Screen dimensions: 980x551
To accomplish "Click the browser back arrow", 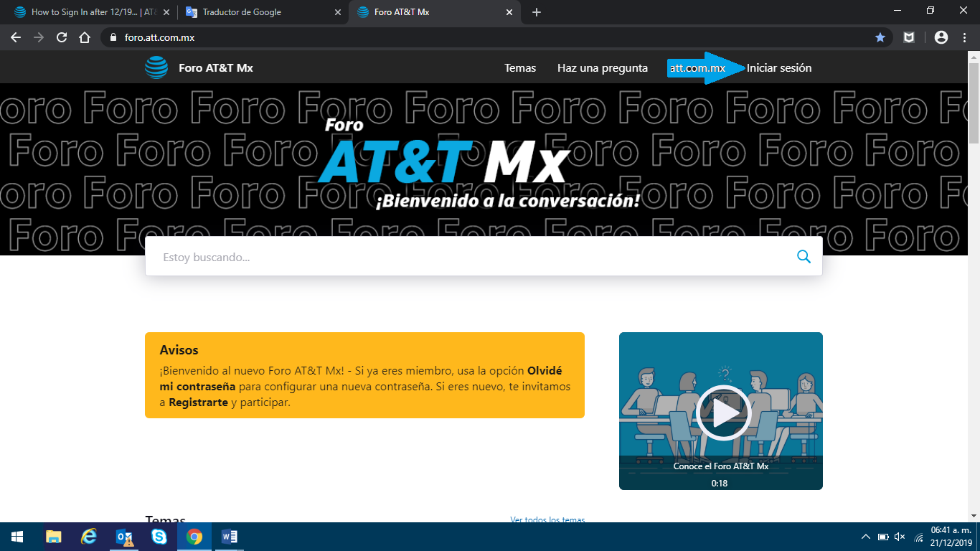I will (x=16, y=37).
